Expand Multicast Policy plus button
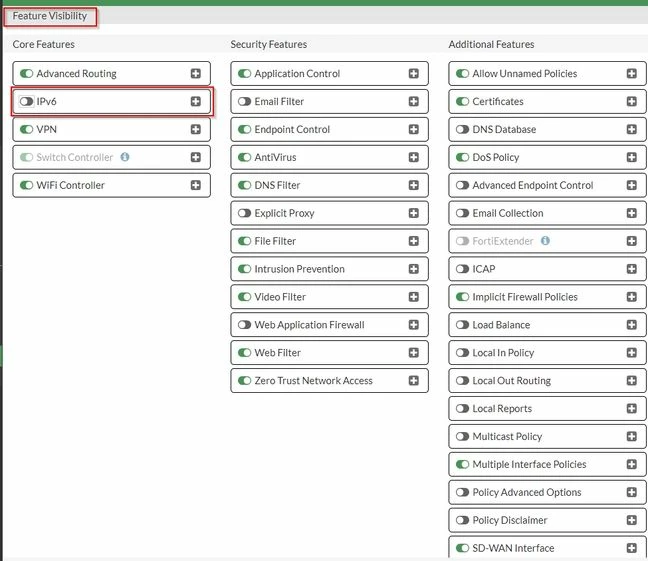The width and height of the screenshot is (648, 561). 631,436
